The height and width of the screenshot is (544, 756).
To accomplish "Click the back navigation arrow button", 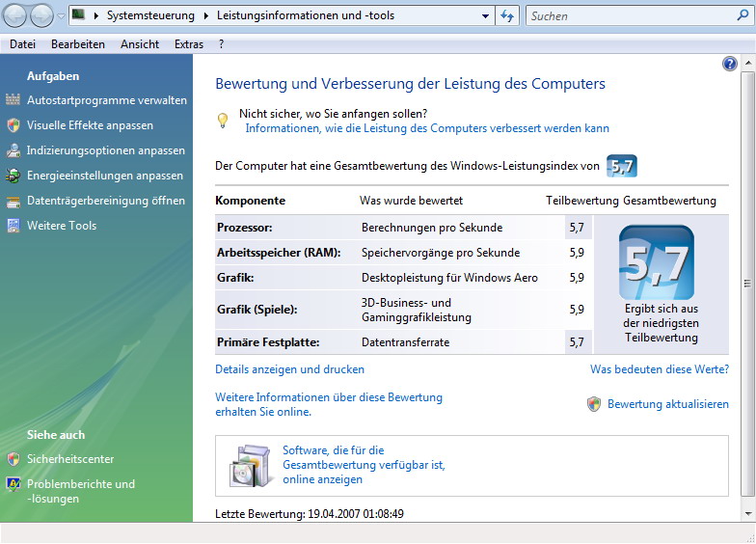I will (x=14, y=15).
